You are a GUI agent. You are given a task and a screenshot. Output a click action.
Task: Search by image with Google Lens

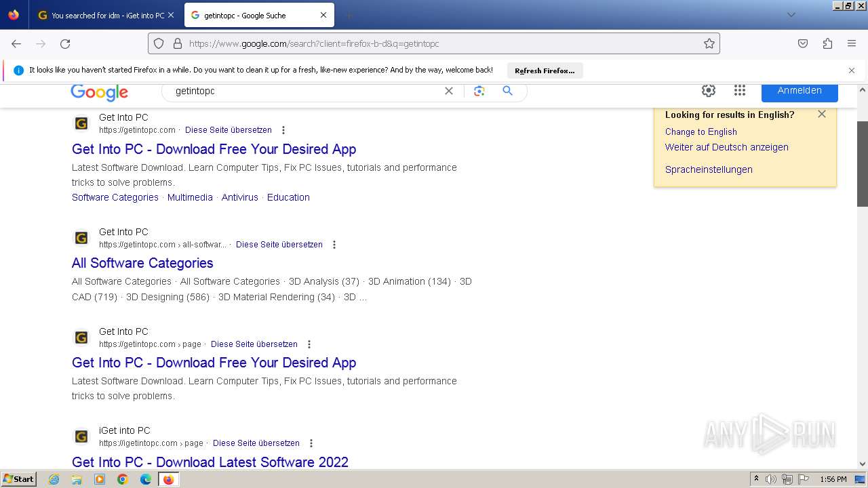(x=479, y=91)
